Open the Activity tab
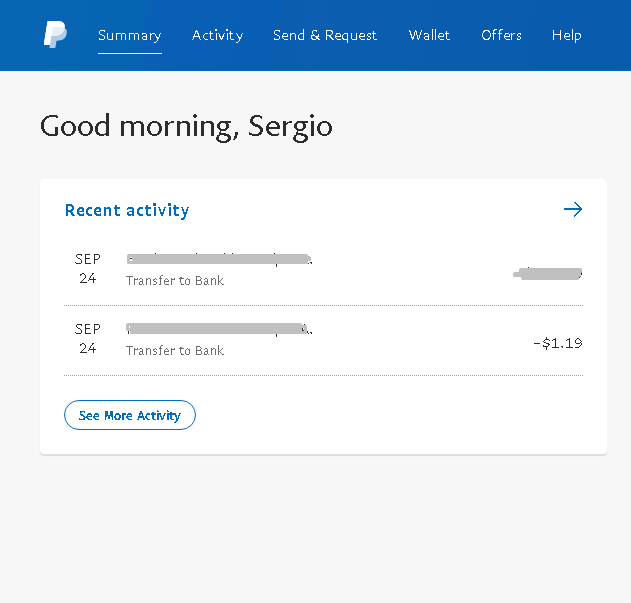 point(217,35)
